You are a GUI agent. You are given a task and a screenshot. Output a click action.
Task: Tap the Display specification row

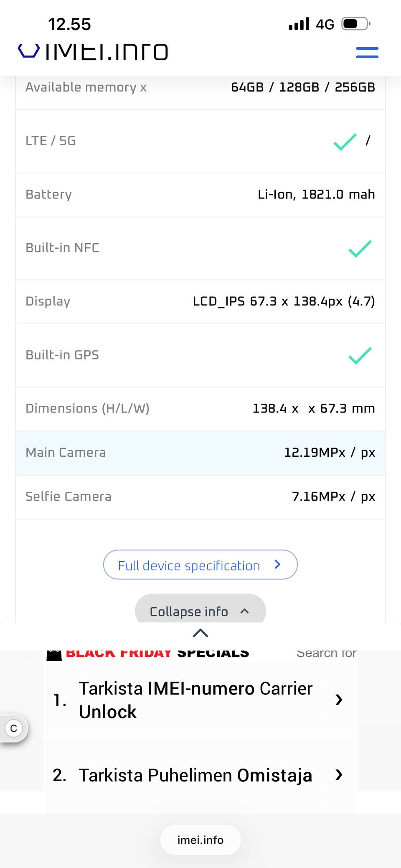(200, 302)
